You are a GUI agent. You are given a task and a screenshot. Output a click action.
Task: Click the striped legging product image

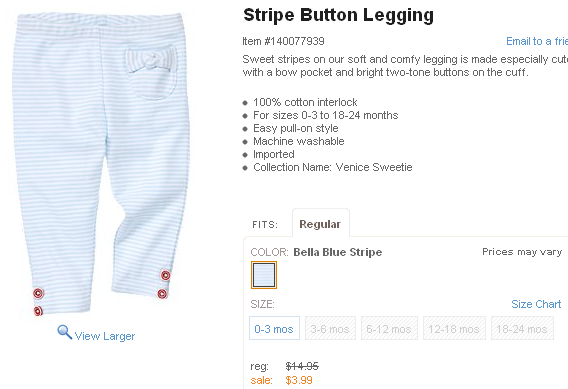tap(101, 164)
